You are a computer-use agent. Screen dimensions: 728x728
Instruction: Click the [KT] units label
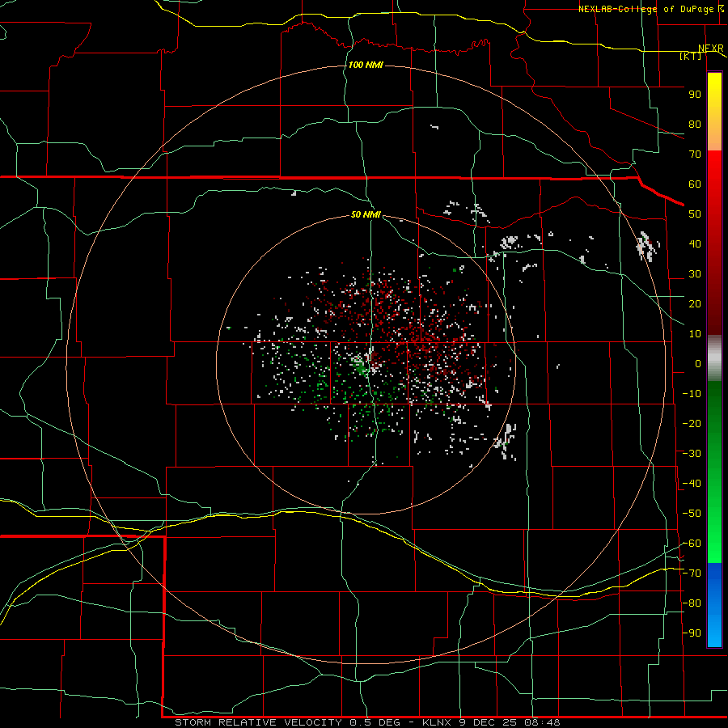pyautogui.click(x=691, y=56)
